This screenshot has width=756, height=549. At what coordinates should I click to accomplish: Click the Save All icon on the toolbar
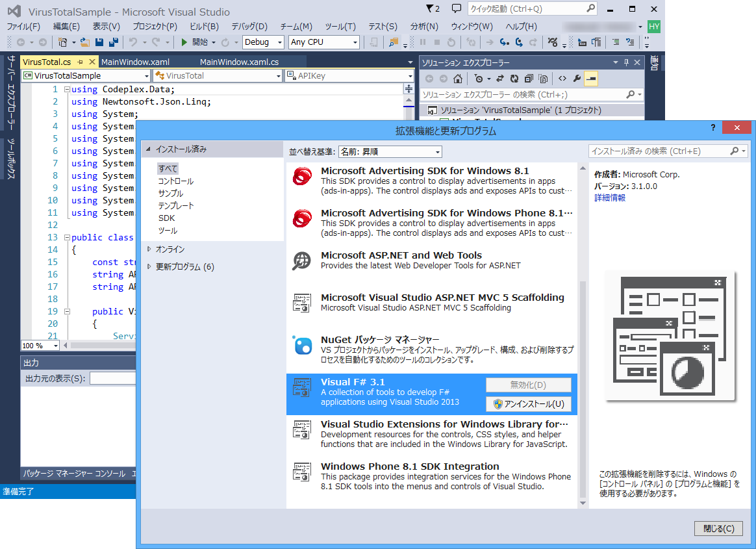click(112, 42)
